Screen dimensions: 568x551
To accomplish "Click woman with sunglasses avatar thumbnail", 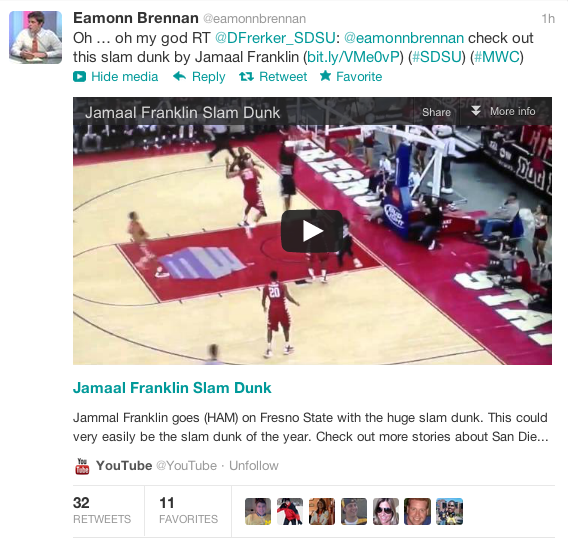I will (386, 512).
